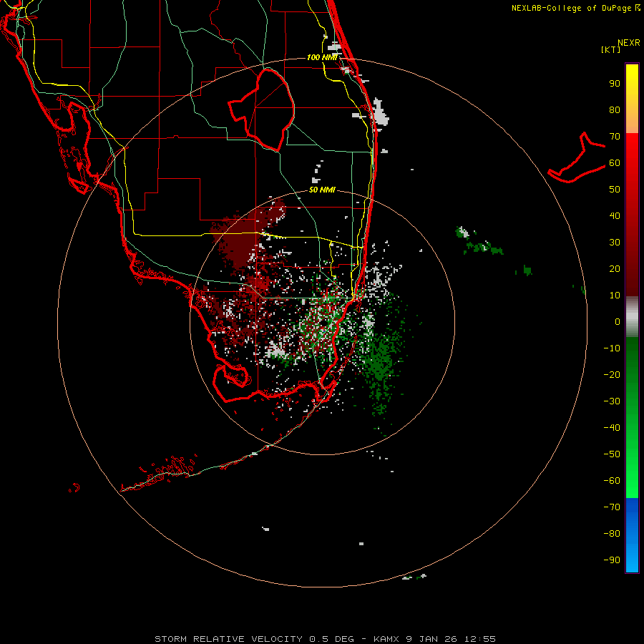This screenshot has width=644, height=644.
Task: Click the 90 value on the velocity scale
Action: coord(615,84)
